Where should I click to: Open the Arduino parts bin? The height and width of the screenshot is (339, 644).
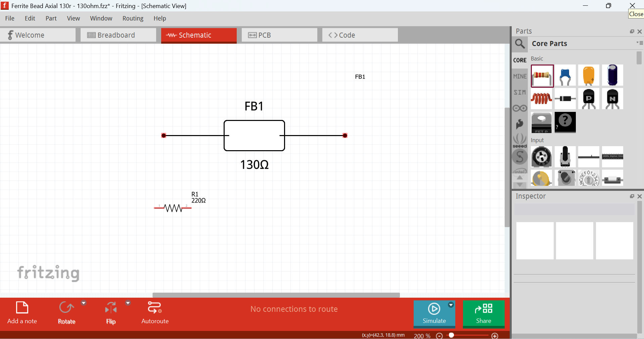pos(520,108)
